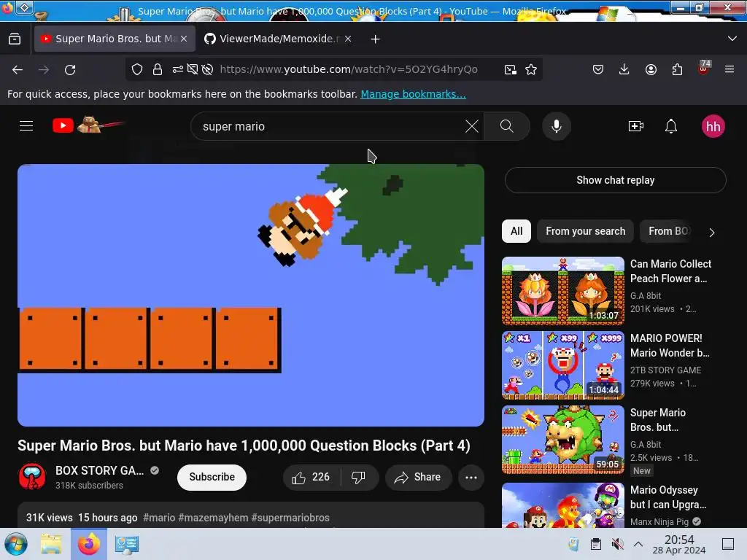The image size is (747, 560).
Task: Open Can Mario Collect Peach Flower thumbnail
Action: coord(563,290)
